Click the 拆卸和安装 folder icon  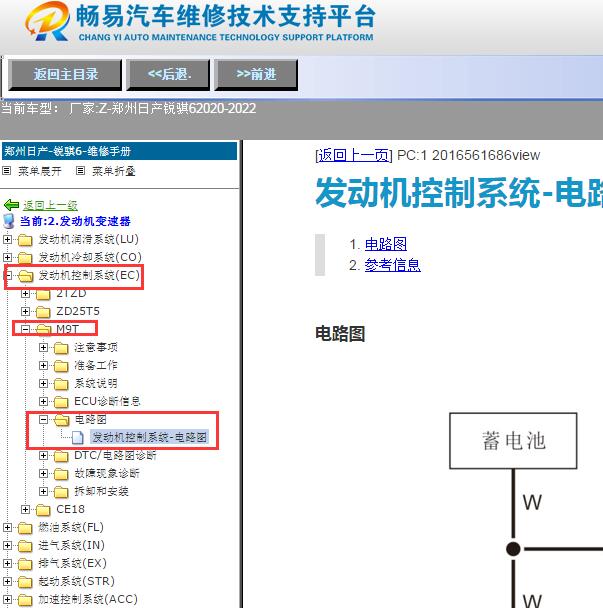[61, 492]
